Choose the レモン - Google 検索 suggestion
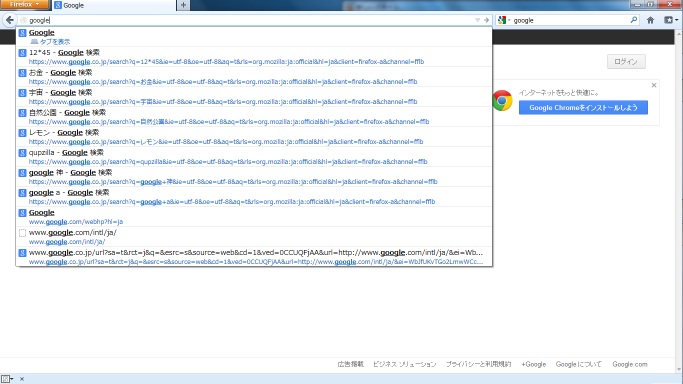This screenshot has width=683, height=384. click(254, 137)
